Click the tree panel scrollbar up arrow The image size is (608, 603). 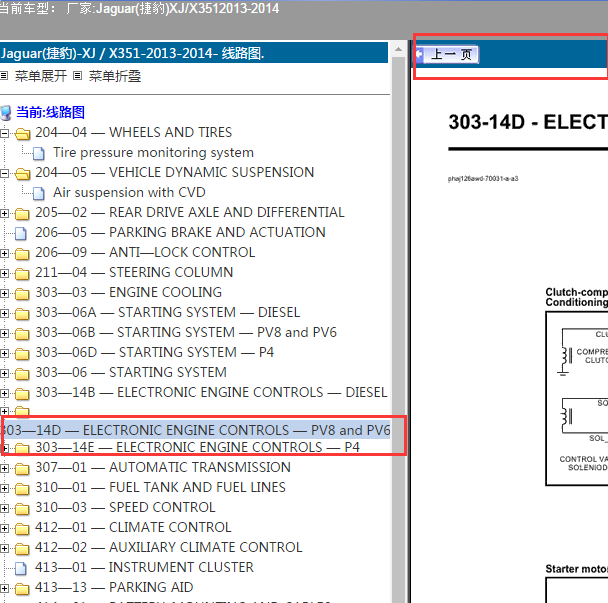398,49
